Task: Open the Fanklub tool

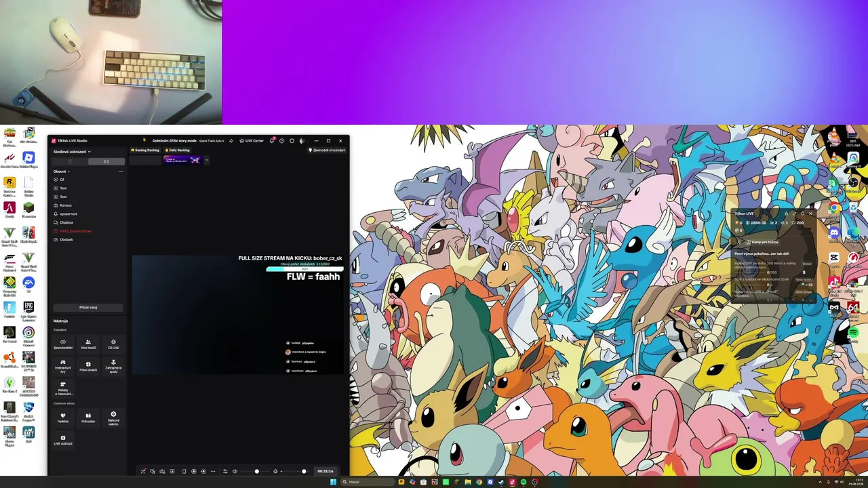Action: pos(63,417)
